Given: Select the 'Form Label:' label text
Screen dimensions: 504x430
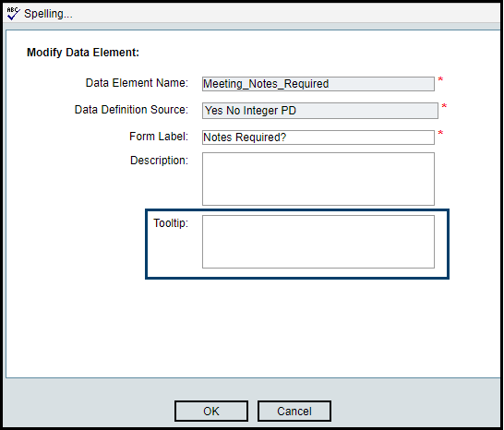Looking at the screenshot, I should tap(159, 137).
